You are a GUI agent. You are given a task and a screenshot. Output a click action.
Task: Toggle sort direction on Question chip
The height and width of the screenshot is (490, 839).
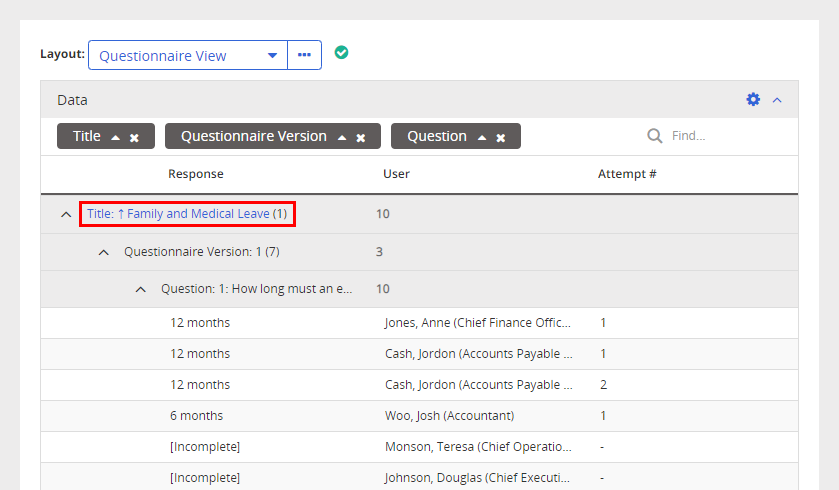(x=481, y=137)
